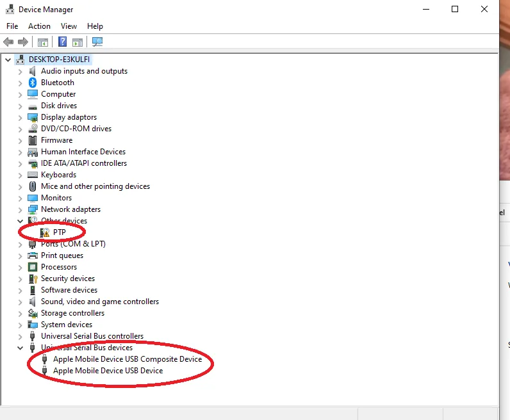The height and width of the screenshot is (420, 510).
Task: Select Apple Mobile Device USB Device entry
Action: tap(108, 371)
